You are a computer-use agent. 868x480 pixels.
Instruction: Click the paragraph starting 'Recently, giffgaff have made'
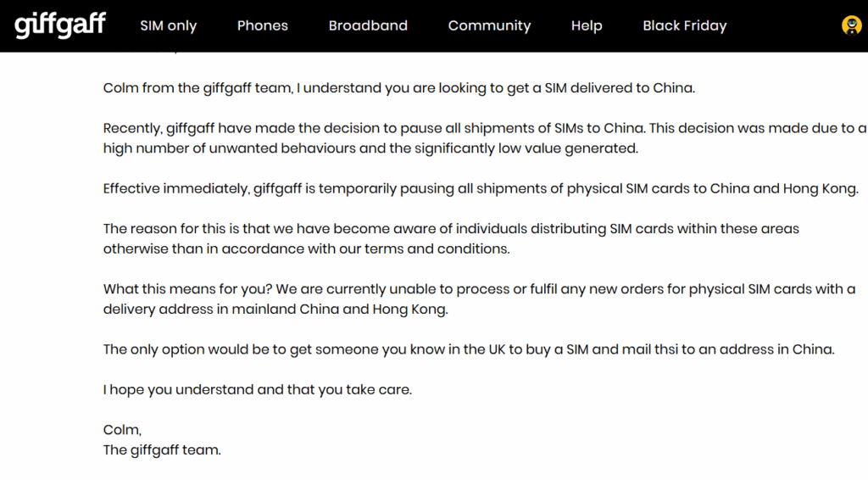[x=483, y=129]
